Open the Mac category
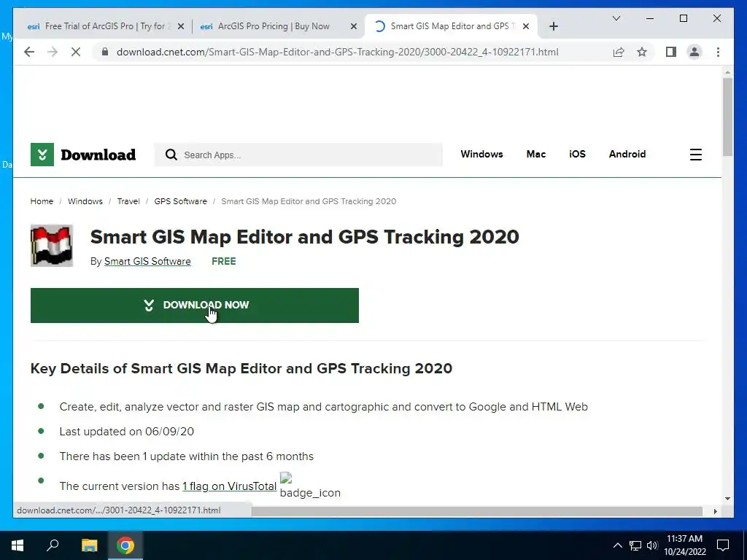Image resolution: width=747 pixels, height=560 pixels. pos(536,154)
